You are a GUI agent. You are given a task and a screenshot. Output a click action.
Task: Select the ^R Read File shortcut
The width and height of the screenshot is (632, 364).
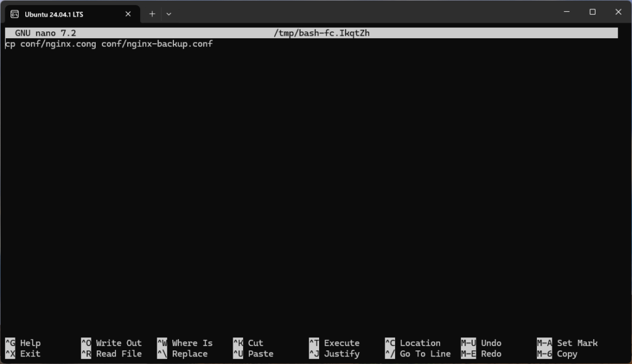tap(111, 354)
